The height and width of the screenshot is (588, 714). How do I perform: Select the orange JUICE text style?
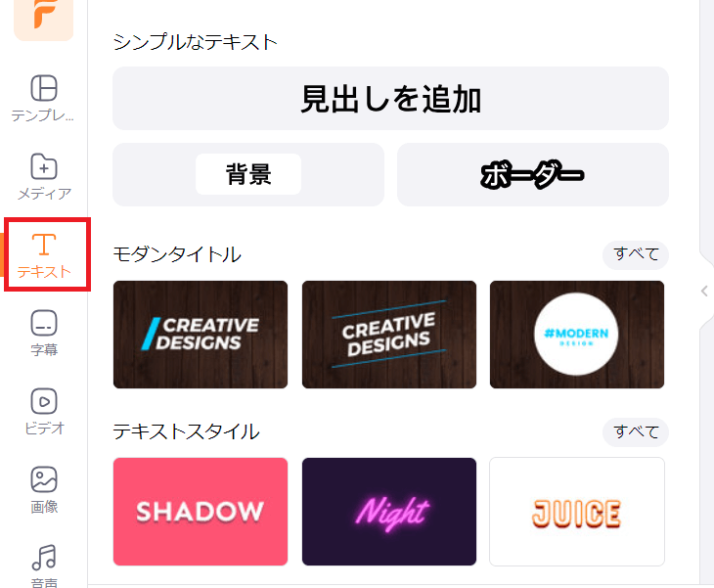click(577, 512)
